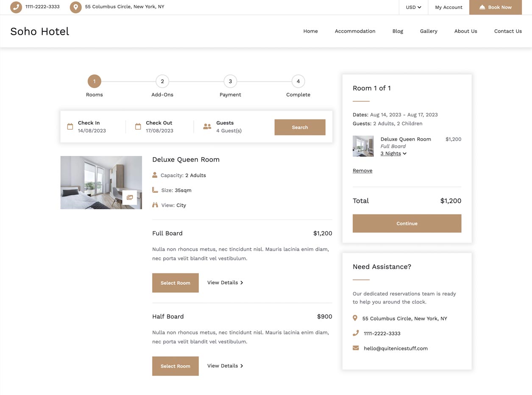Click the Check In calendar icon
Image resolution: width=532 pixels, height=395 pixels.
(x=70, y=127)
